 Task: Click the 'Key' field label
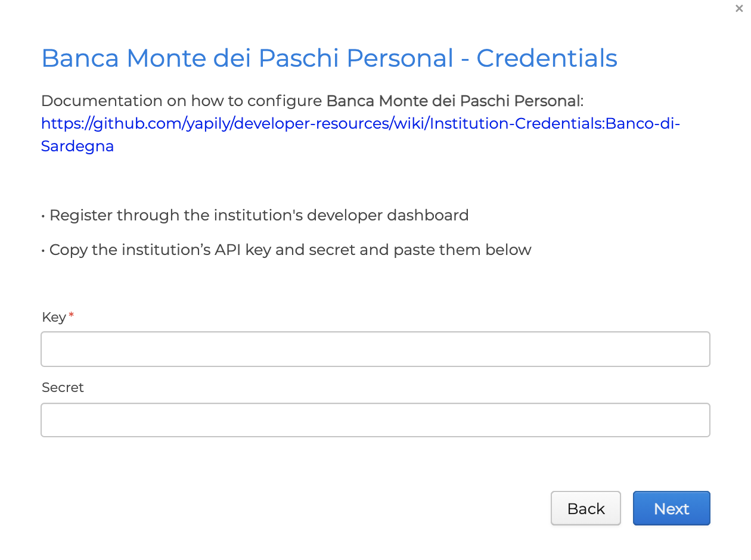(x=54, y=317)
